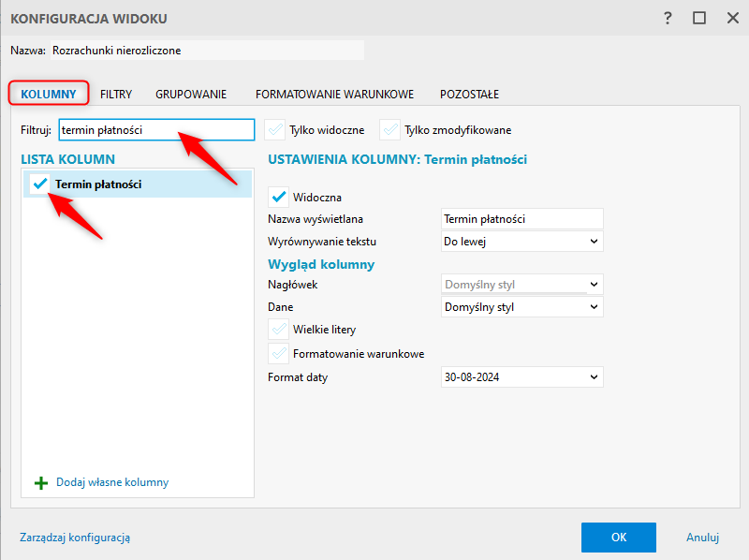The height and width of the screenshot is (560, 749).
Task: Open the Grupowanie tab
Action: (191, 94)
